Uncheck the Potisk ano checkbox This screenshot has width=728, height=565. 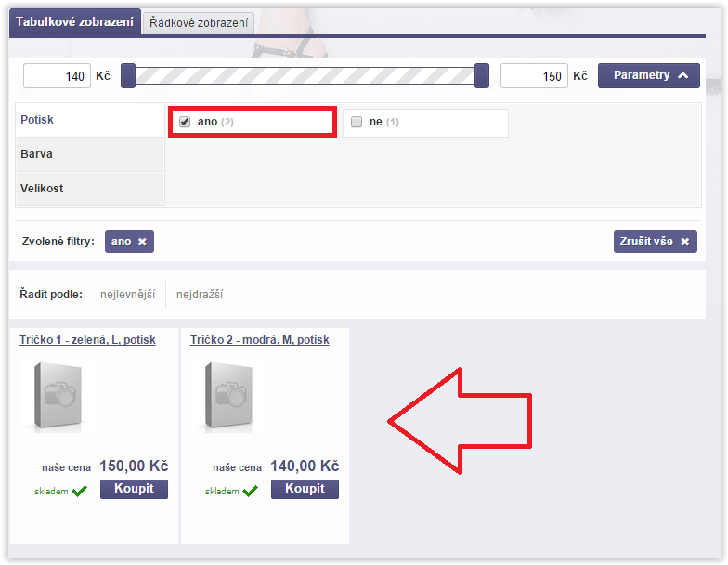click(185, 122)
